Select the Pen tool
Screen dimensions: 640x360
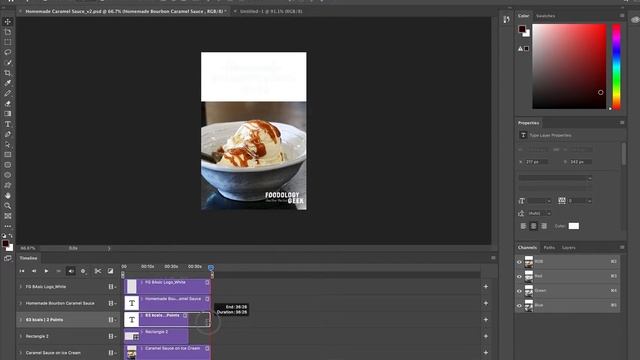(x=7, y=134)
